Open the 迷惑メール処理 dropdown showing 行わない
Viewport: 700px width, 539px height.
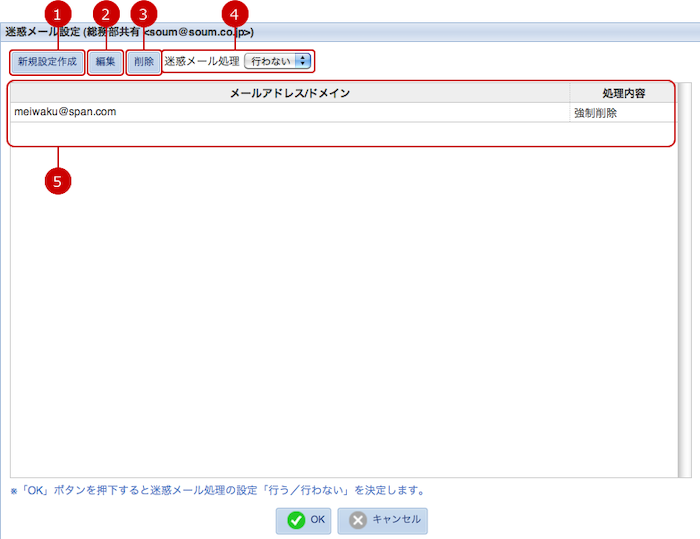[x=277, y=61]
